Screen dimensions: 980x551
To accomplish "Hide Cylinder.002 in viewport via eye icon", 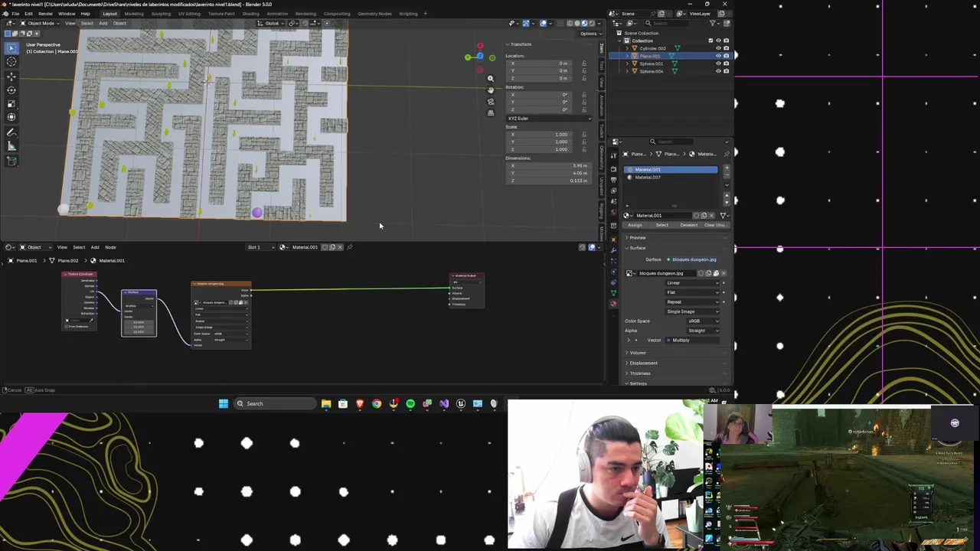I will pos(718,48).
